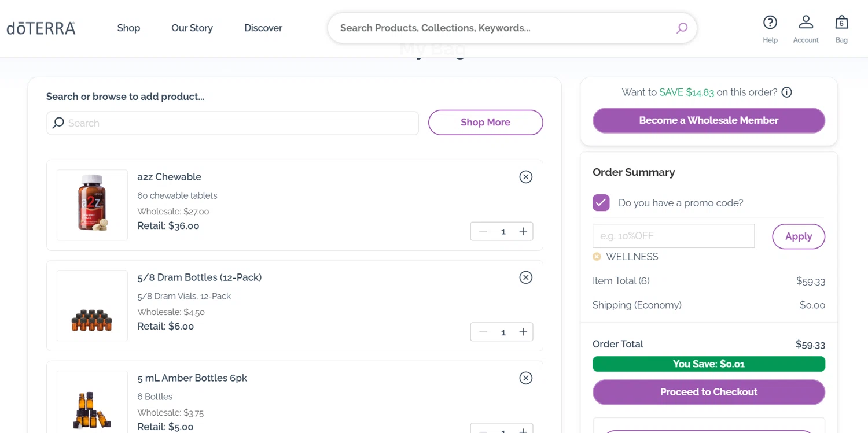Open the Discover menu
868x433 pixels.
(263, 28)
